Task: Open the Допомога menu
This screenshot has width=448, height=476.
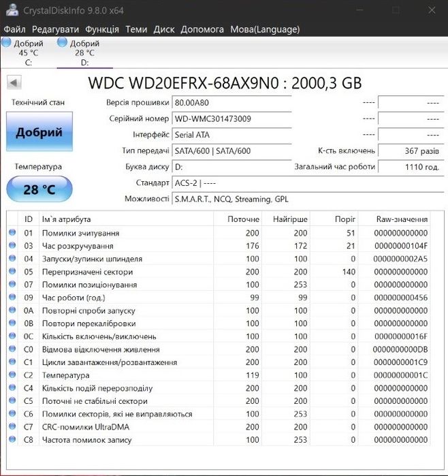Action: [x=202, y=29]
